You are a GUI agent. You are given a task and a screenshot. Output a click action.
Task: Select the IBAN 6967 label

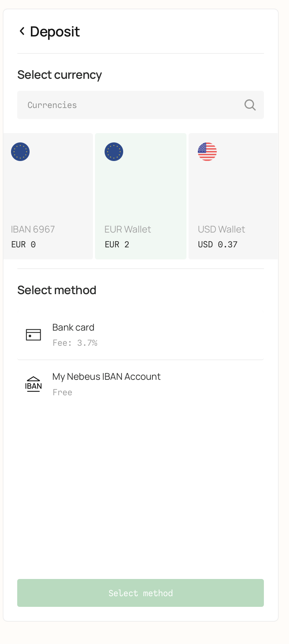tap(33, 229)
